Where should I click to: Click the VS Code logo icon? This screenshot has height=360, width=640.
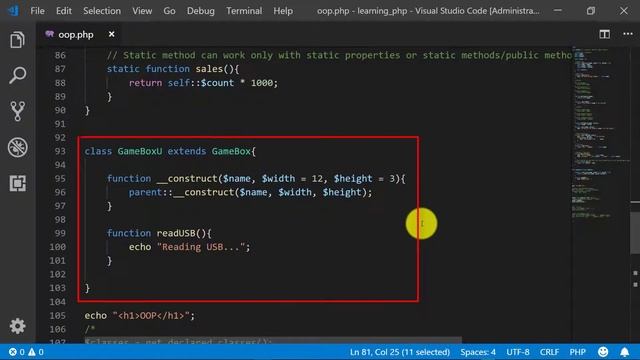click(x=13, y=11)
